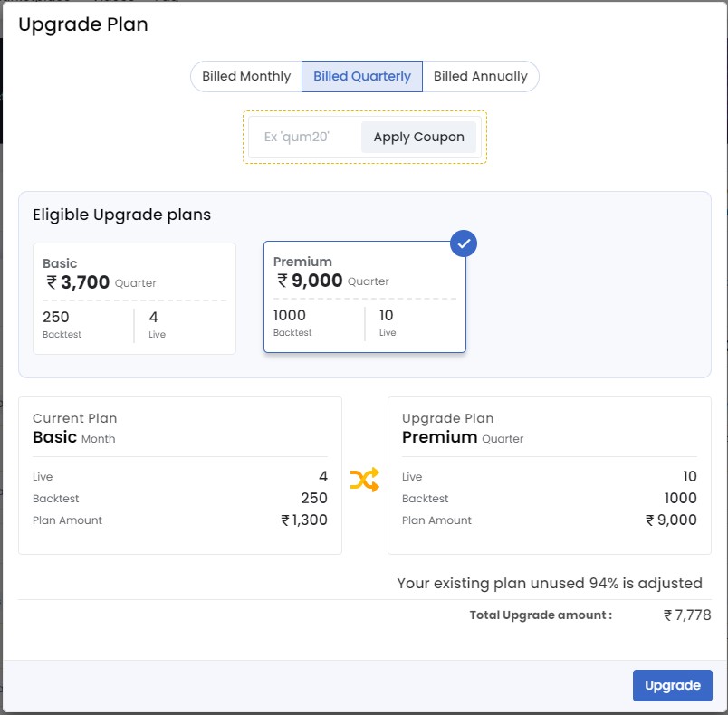Choose the Billed Annually billing option

click(x=480, y=77)
